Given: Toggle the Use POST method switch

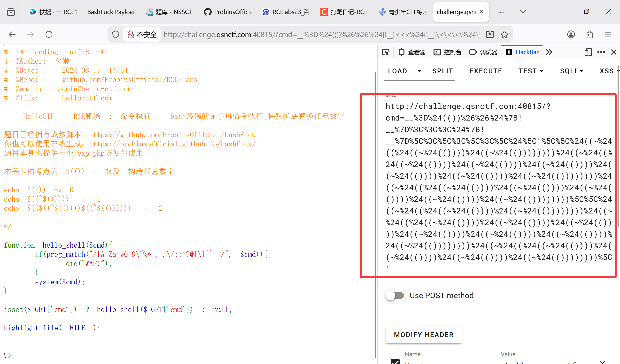Looking at the screenshot, I should (395, 295).
